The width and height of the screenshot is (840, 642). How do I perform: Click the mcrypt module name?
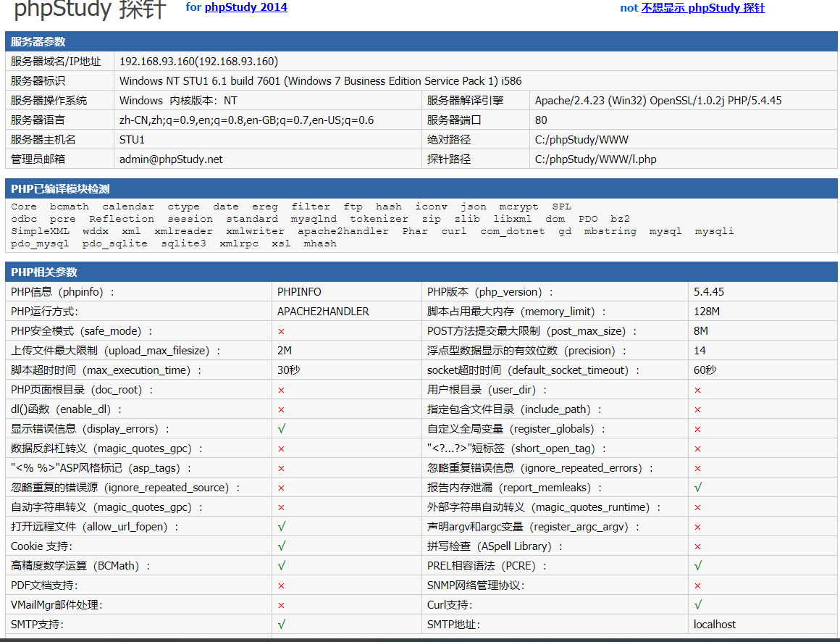[x=518, y=207]
